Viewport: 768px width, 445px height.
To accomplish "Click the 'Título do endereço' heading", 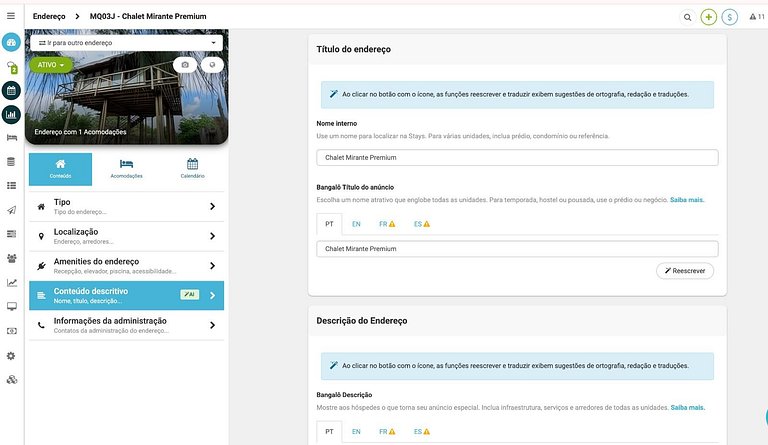I will click(x=354, y=49).
